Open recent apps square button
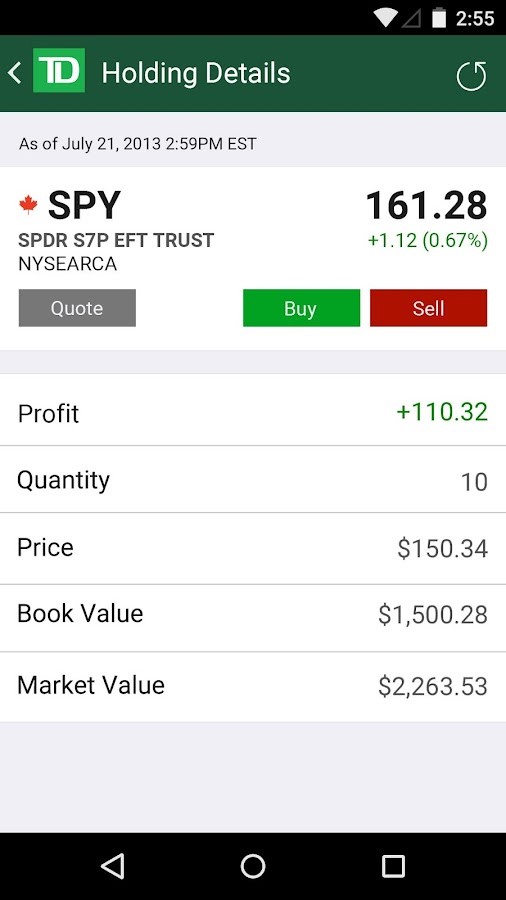Image resolution: width=506 pixels, height=900 pixels. coord(393,866)
